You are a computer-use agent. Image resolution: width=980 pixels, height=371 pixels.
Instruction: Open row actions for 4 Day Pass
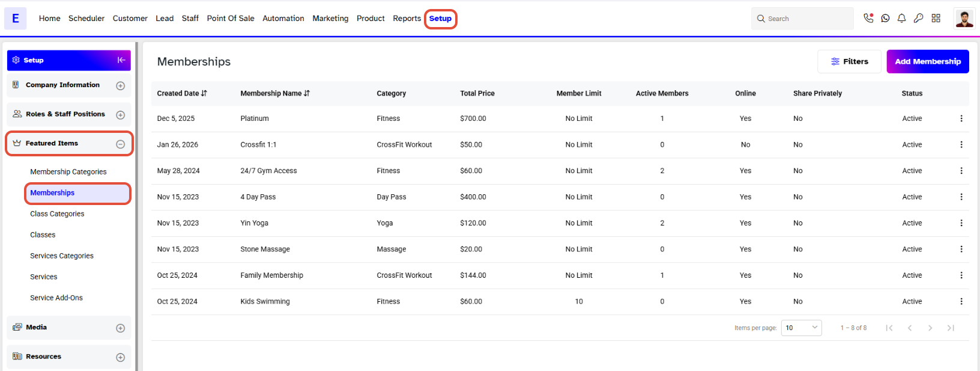click(961, 197)
